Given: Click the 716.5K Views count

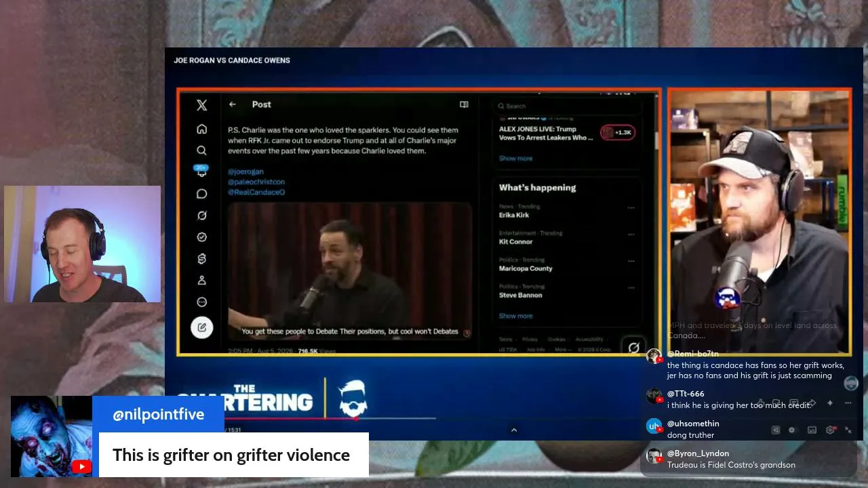Looking at the screenshot, I should pos(317,351).
